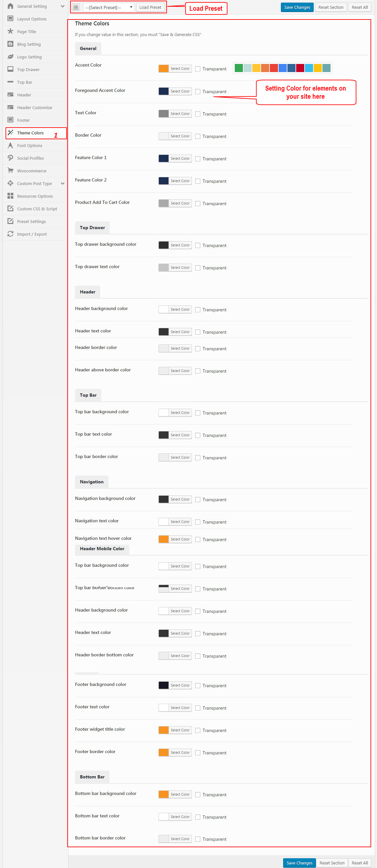
Task: Expand the Custom Post Type chevron
Action: click(63, 183)
